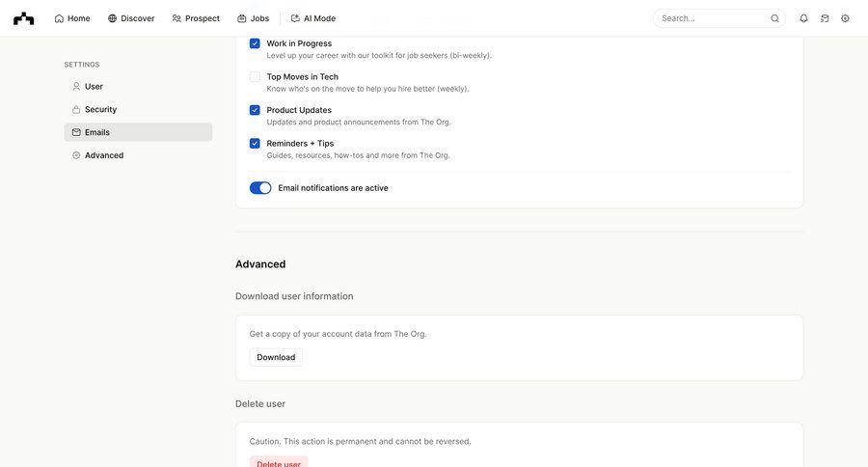Click the 'SETTINGS' sidebar heading

click(82, 65)
